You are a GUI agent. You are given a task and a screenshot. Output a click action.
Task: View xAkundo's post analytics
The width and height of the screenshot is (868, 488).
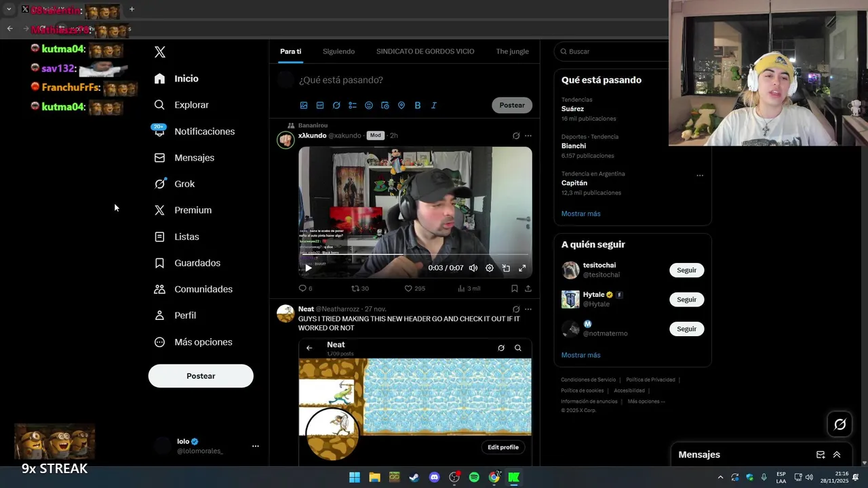pos(469,289)
